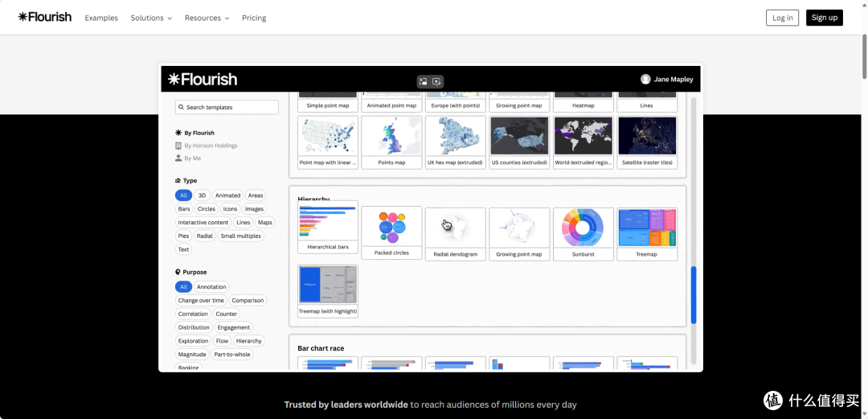The height and width of the screenshot is (419, 868).
Task: Select the All chip under Purpose
Action: 183,286
